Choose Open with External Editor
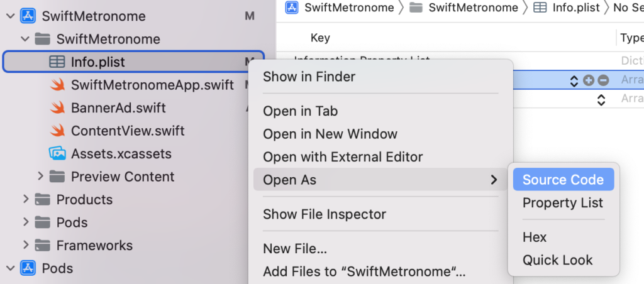The image size is (644, 284). tap(343, 157)
